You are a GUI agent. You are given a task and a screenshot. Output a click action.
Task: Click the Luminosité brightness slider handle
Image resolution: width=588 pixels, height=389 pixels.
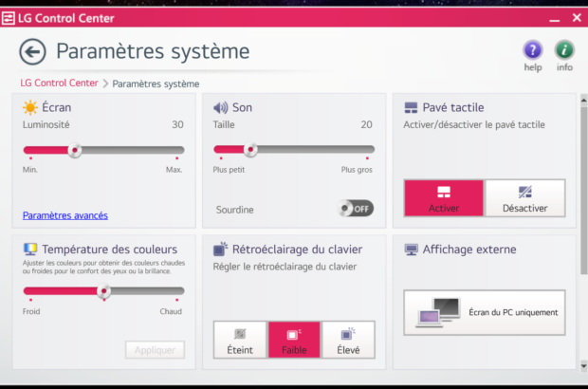[75, 150]
